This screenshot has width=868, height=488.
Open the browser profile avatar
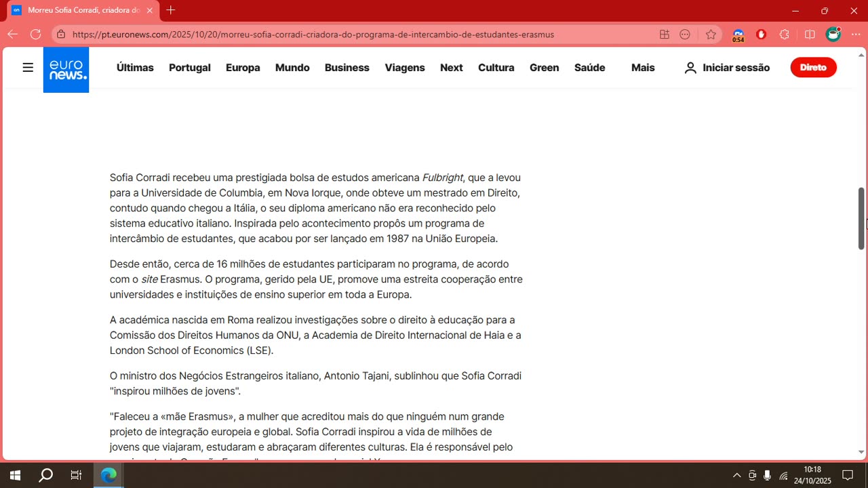coord(833,34)
